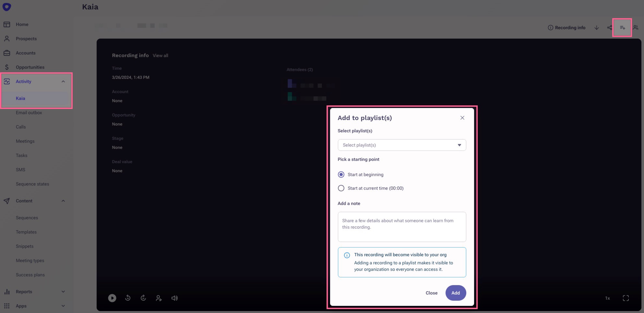Skip forward ten seconds
The width and height of the screenshot is (644, 313).
coord(143,298)
